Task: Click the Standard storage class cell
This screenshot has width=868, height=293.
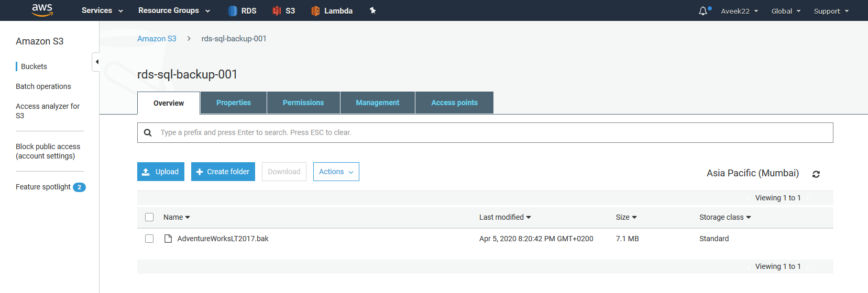Action: coord(714,239)
